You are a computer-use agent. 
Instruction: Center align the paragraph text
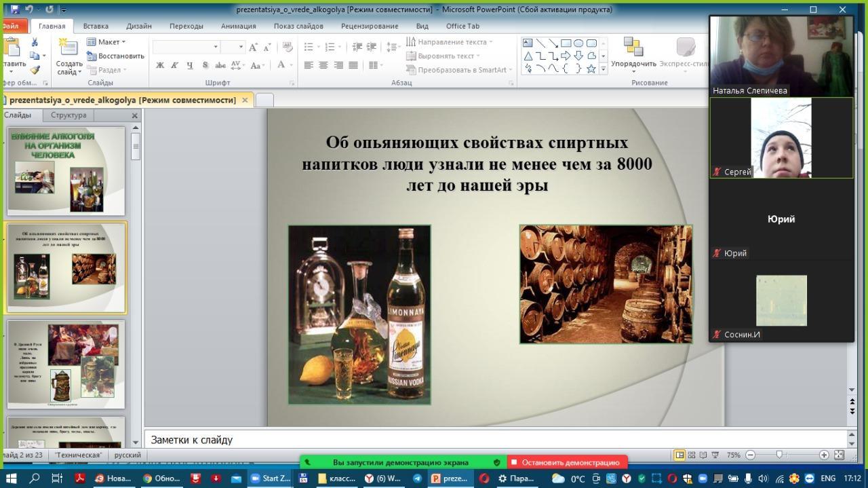[323, 66]
